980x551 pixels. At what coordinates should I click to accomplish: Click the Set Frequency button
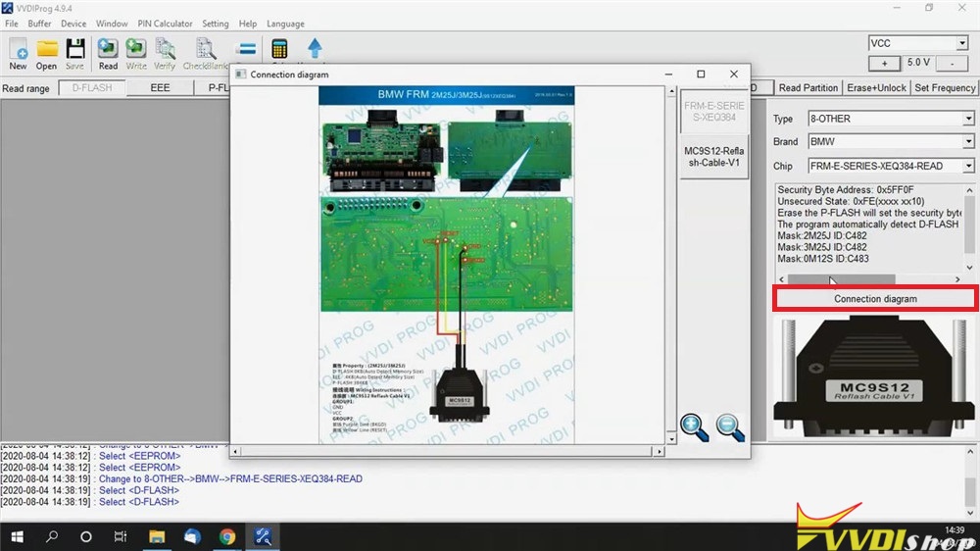[945, 87]
